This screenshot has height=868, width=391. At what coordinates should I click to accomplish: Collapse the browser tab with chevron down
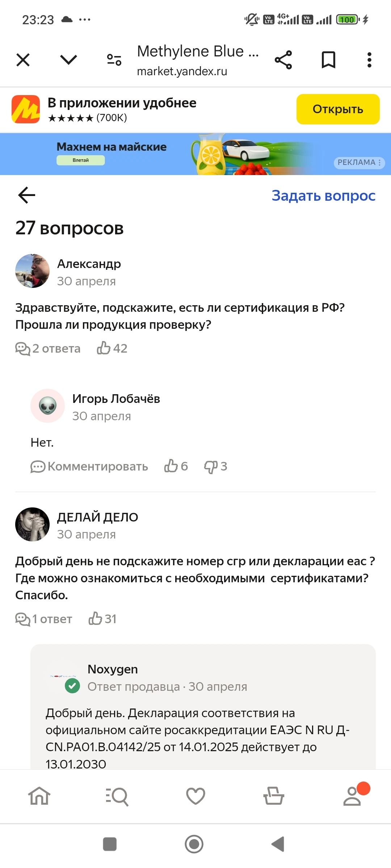point(68,60)
